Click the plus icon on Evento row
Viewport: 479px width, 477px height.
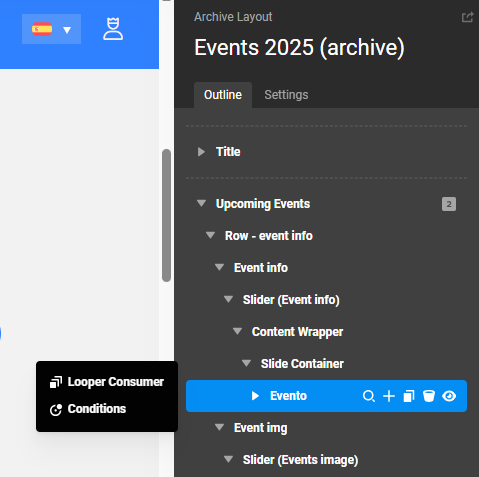389,396
